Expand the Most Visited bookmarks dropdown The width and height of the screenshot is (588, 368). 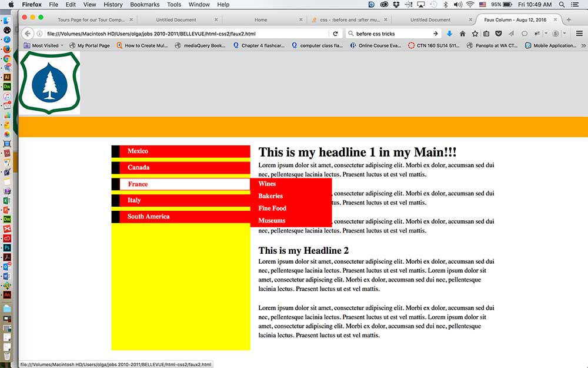(x=44, y=45)
